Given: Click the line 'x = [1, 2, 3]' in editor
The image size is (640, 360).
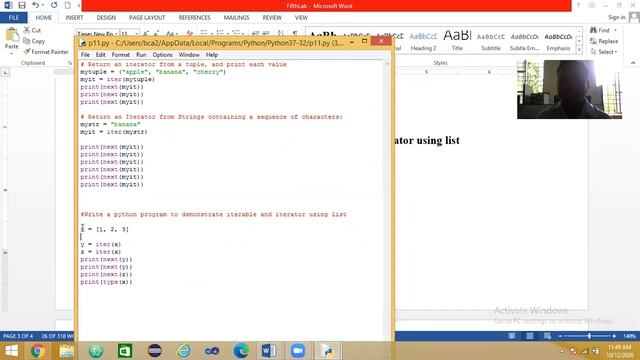Looking at the screenshot, I should [104, 229].
